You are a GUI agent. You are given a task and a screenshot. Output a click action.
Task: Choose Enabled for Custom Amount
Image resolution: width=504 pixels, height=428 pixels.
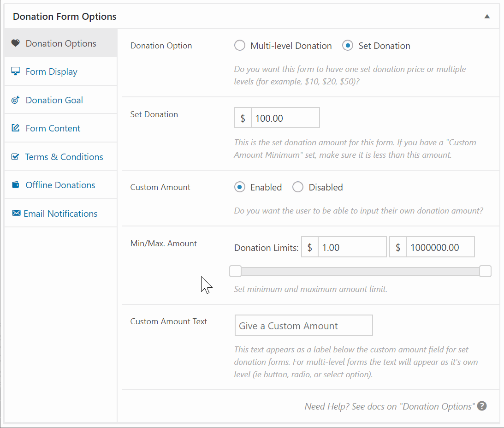[239, 187]
